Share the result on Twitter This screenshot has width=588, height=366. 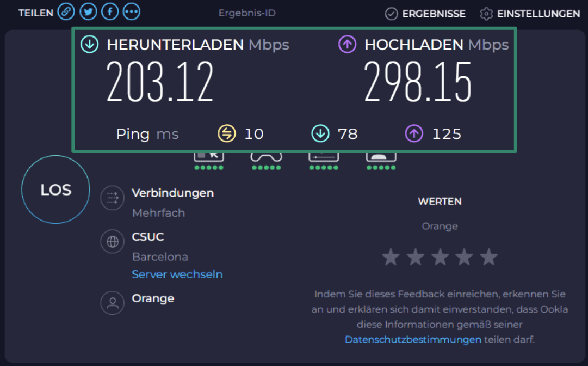pyautogui.click(x=88, y=11)
